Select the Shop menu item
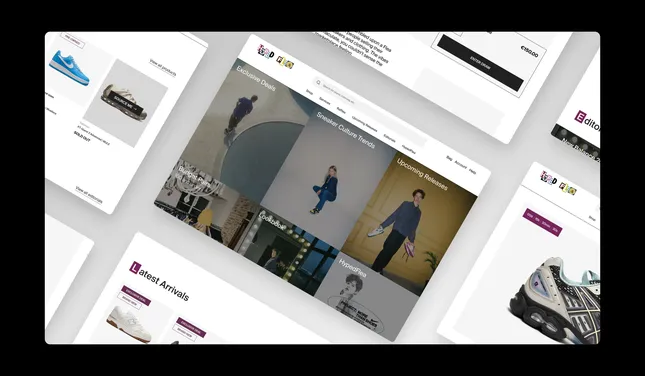 point(309,93)
